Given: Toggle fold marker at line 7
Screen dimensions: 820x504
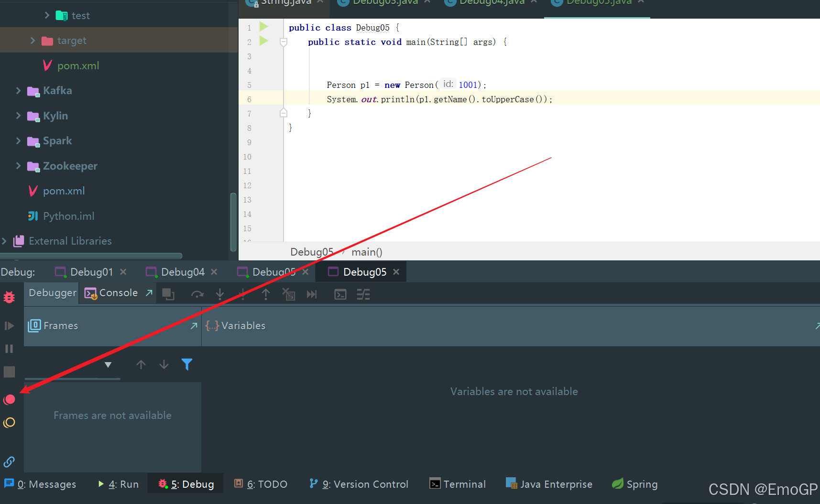Looking at the screenshot, I should (x=283, y=113).
